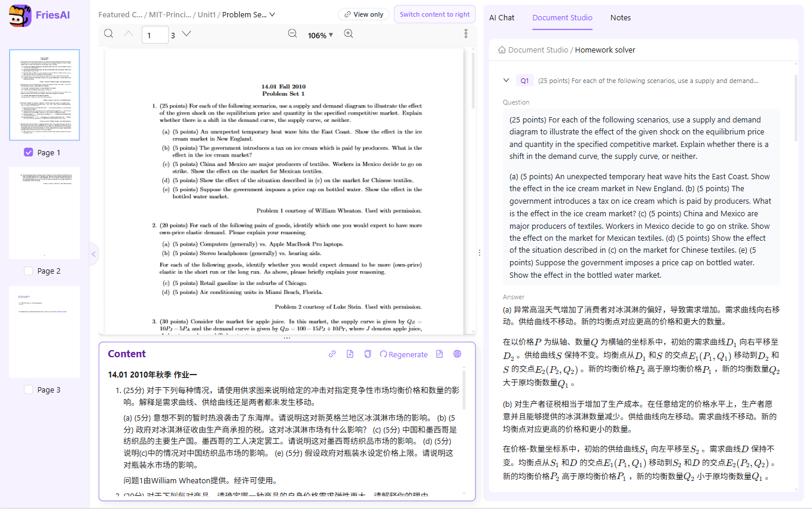Click the home icon in Document Studio breadcrumb
This screenshot has height=509, width=812.
[x=502, y=50]
